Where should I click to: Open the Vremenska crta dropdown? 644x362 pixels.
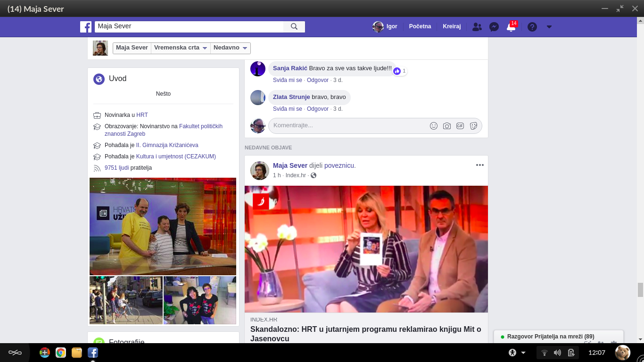(180, 48)
